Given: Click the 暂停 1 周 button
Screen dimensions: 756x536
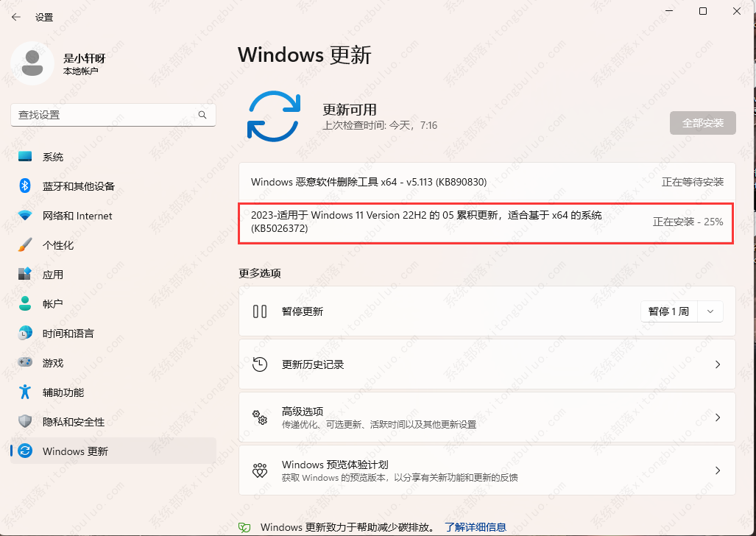Looking at the screenshot, I should pos(668,311).
